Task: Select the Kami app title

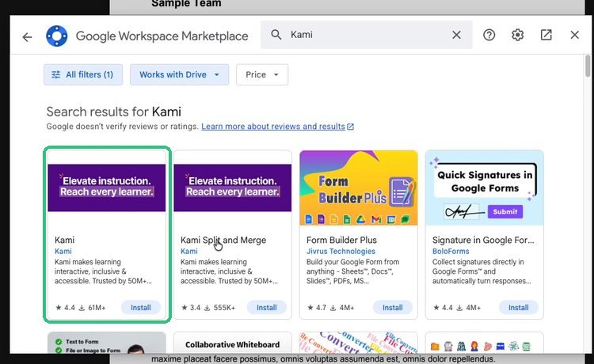Action: tap(64, 240)
